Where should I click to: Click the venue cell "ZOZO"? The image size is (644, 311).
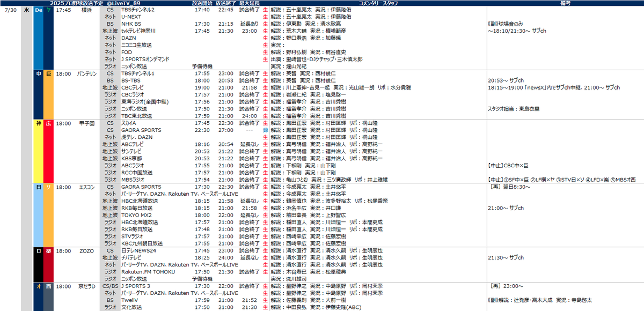87,250
